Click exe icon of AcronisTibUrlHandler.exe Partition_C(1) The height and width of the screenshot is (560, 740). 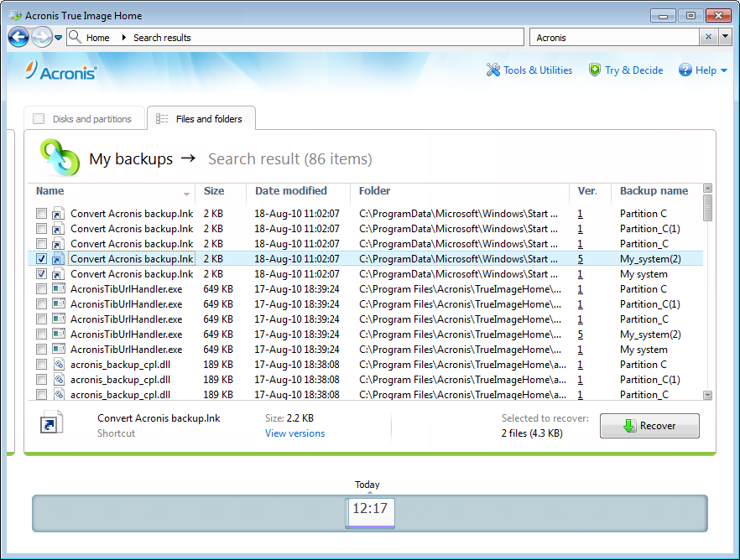tap(59, 303)
